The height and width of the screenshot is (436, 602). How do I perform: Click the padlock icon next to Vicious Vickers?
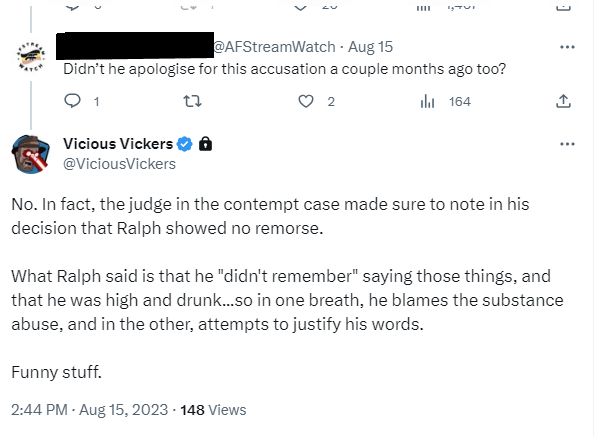[205, 144]
